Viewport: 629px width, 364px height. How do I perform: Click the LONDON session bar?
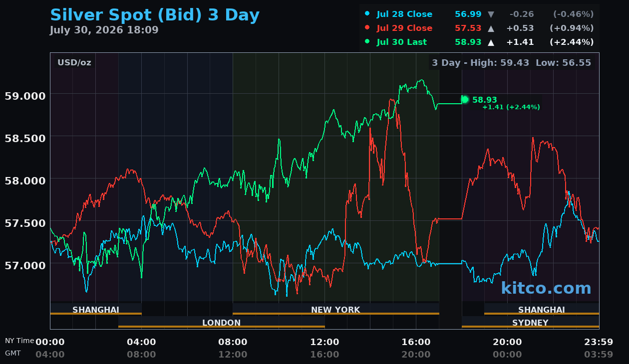[x=222, y=322]
